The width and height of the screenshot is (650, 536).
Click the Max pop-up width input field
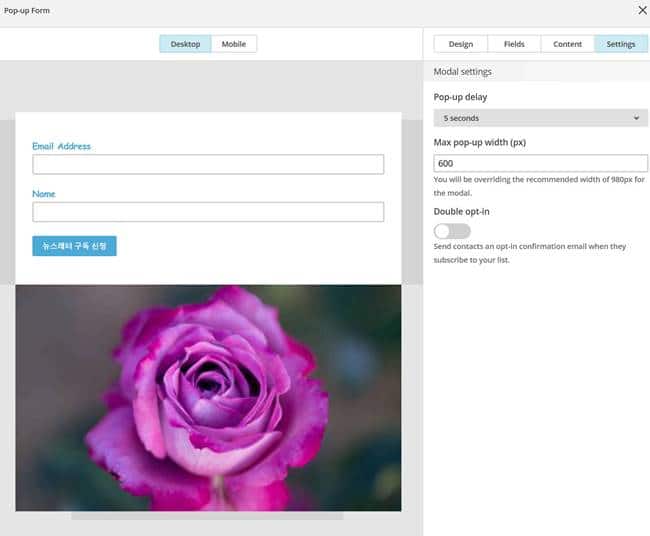coord(540,164)
